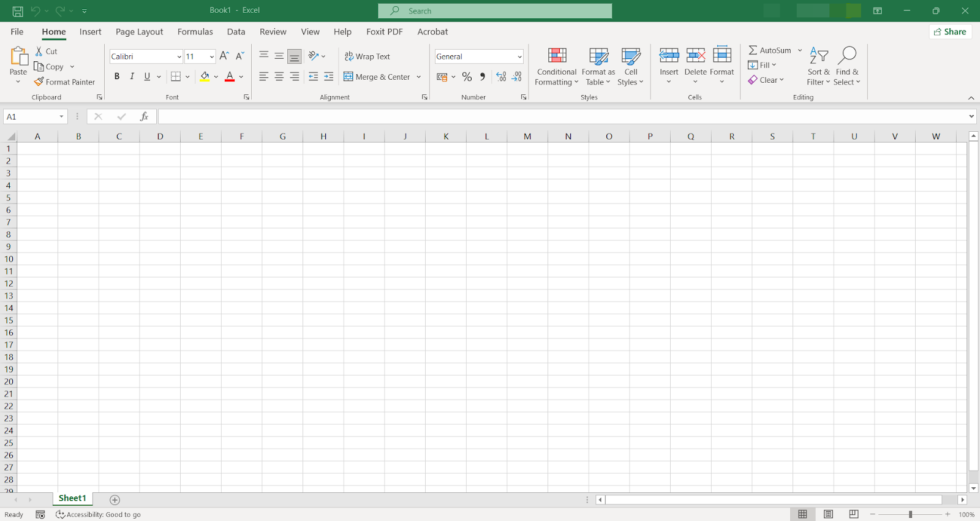Viewport: 980px width, 521px height.
Task: Switch to the Insert tab
Action: point(91,32)
